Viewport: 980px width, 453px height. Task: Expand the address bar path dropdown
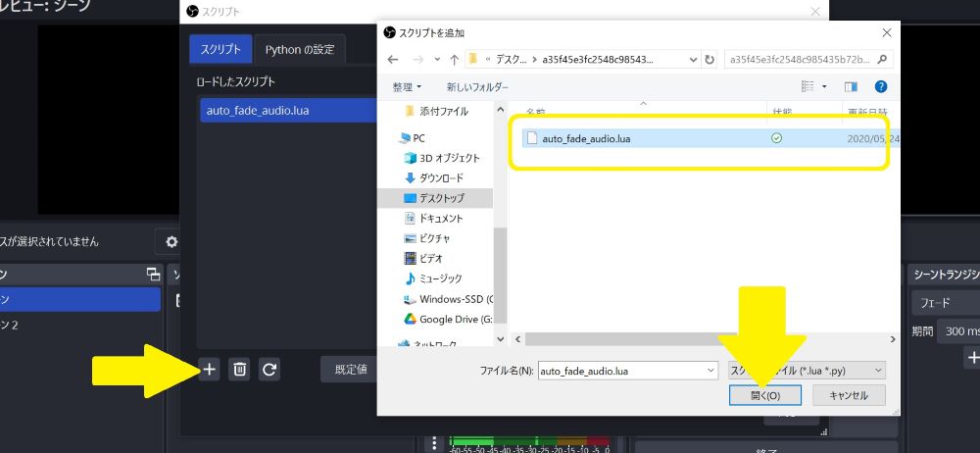click(693, 60)
